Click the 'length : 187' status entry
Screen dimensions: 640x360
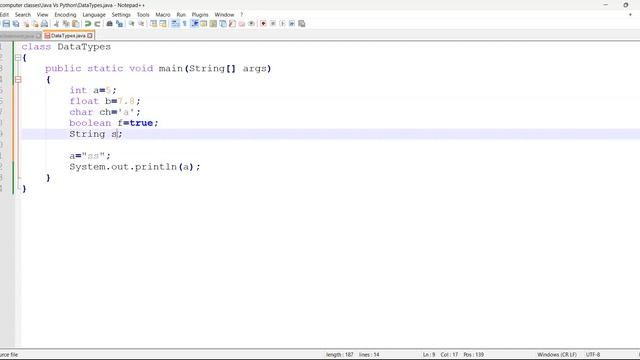(340, 355)
